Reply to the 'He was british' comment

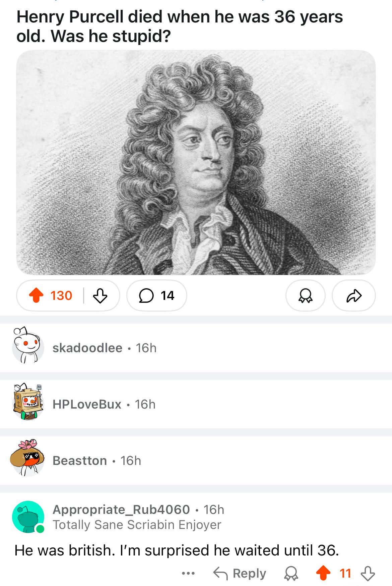pyautogui.click(x=240, y=573)
